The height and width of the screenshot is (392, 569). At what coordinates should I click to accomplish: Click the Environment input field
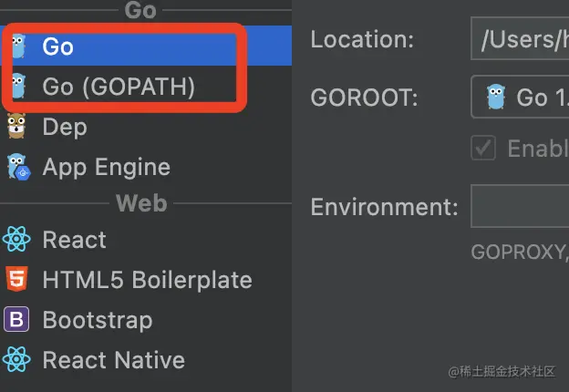[520, 206]
